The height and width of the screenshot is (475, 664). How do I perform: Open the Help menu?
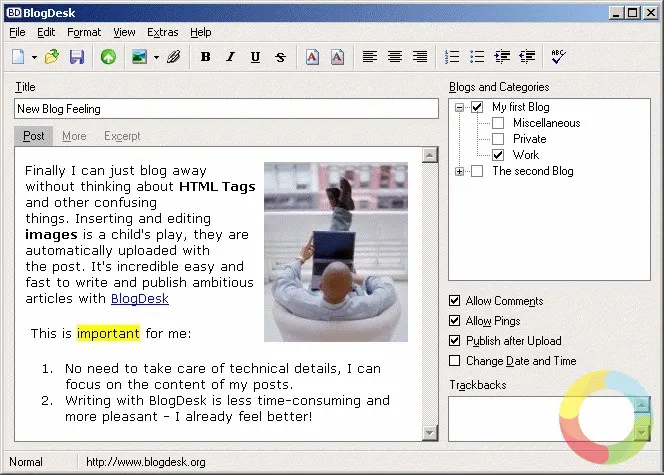(x=201, y=32)
